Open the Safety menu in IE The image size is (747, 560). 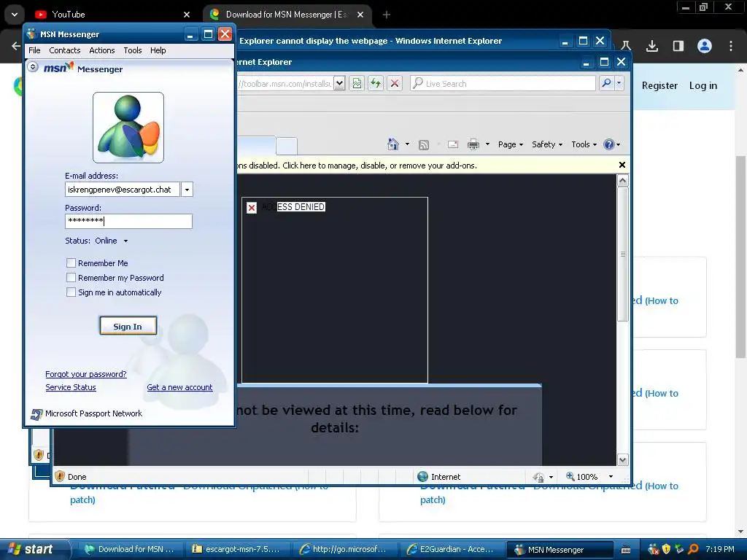[x=547, y=144]
